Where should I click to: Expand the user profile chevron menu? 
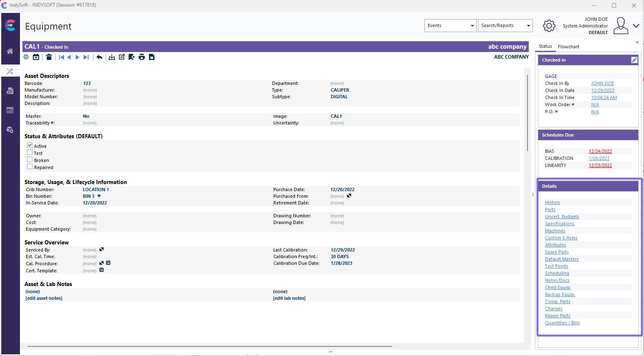(636, 26)
